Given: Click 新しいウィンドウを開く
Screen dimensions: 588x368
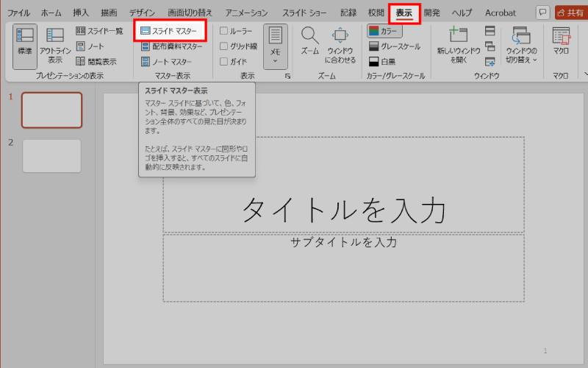Looking at the screenshot, I should pyautogui.click(x=458, y=45).
